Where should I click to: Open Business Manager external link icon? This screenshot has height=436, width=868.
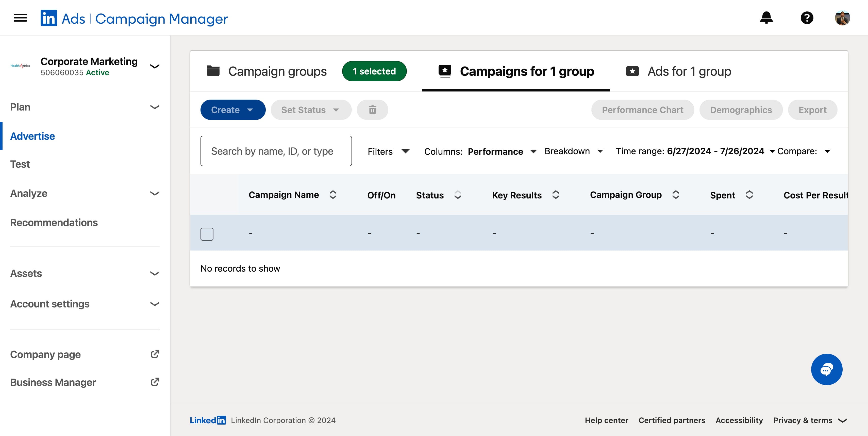pyautogui.click(x=155, y=382)
